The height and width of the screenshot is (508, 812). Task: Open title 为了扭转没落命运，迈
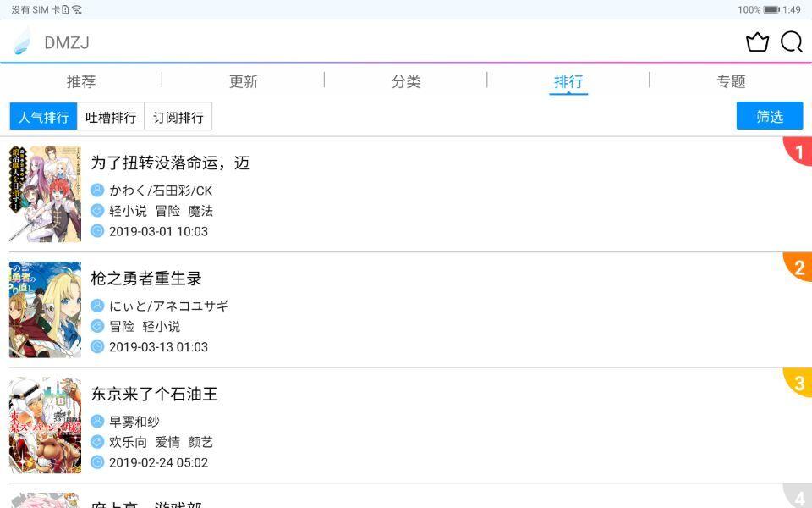[170, 163]
